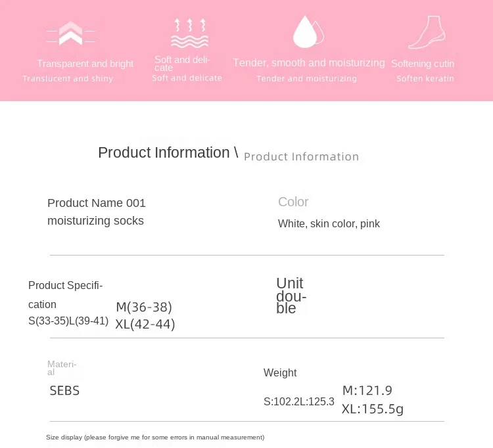This screenshot has height=448, width=493.
Task: Click the upward chevron arrows icon
Action: [x=71, y=34]
